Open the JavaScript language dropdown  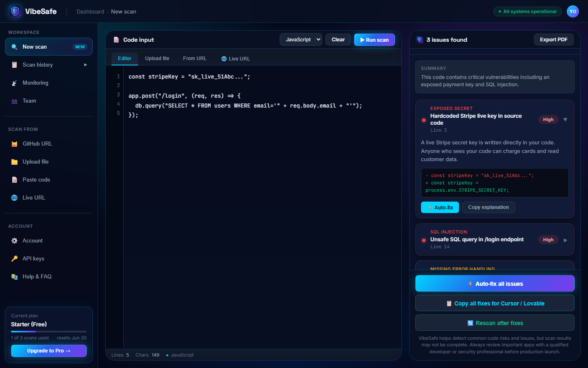click(301, 40)
